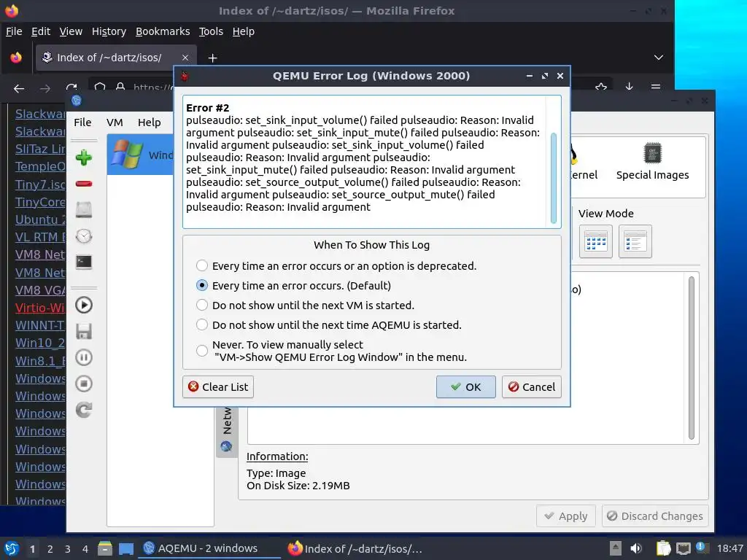This screenshot has height=560, width=747.
Task: Select the Windows VM entry in AQEMU list
Action: click(x=141, y=155)
